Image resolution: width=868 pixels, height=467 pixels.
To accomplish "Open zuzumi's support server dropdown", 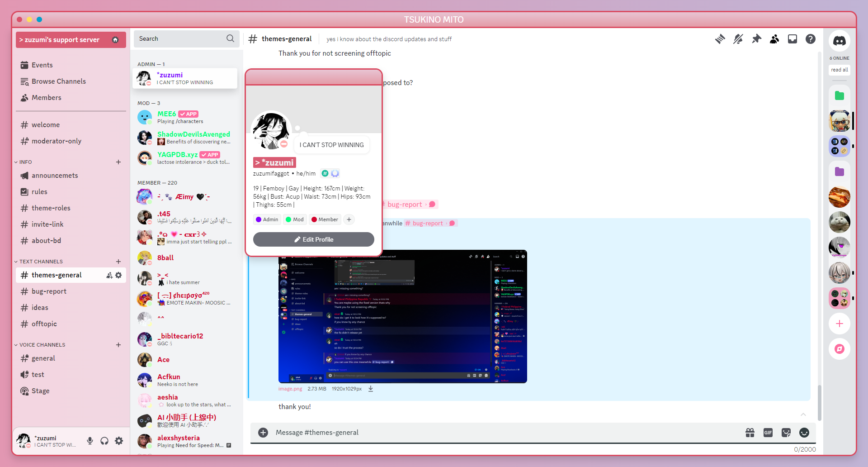I will (71, 40).
